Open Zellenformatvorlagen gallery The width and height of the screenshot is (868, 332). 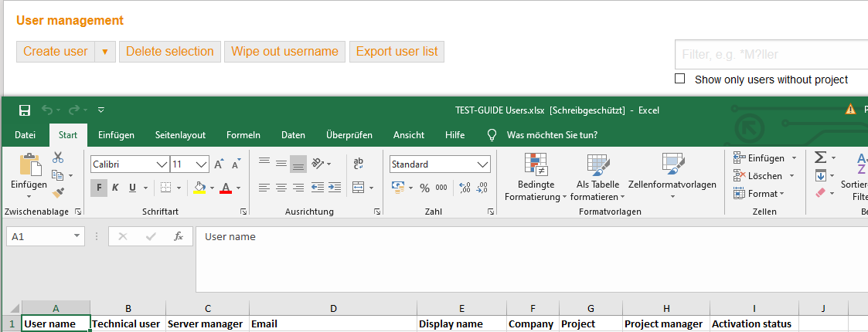click(672, 177)
